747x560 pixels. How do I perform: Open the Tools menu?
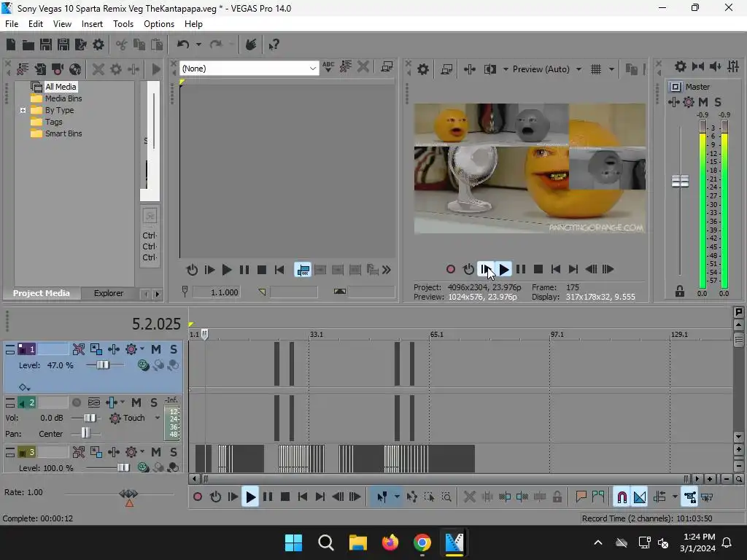point(123,24)
